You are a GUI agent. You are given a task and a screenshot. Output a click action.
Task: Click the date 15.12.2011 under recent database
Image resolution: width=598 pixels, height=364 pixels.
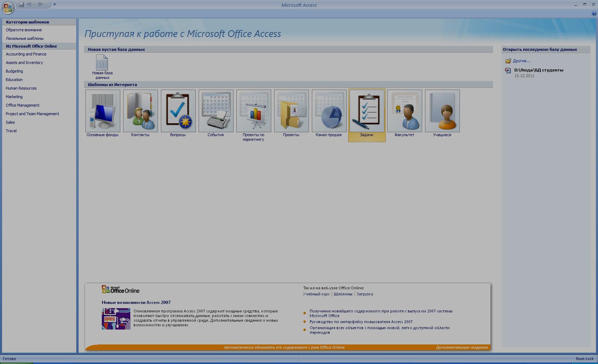pos(524,76)
